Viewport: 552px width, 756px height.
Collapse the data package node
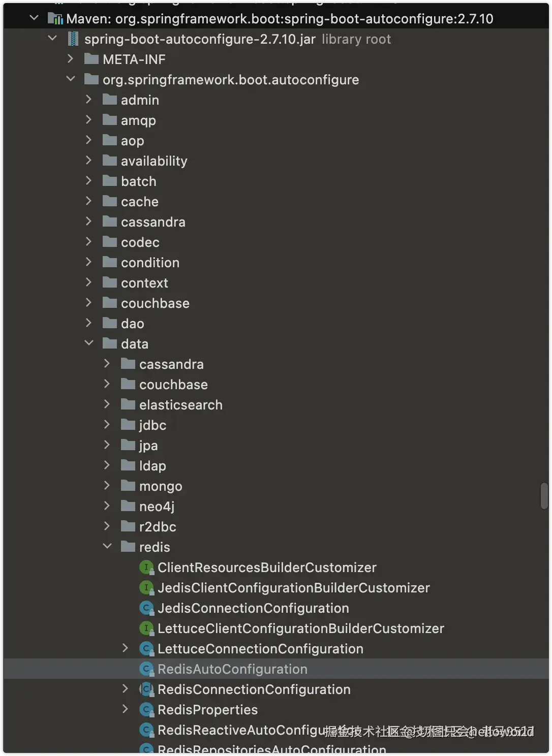pyautogui.click(x=89, y=343)
